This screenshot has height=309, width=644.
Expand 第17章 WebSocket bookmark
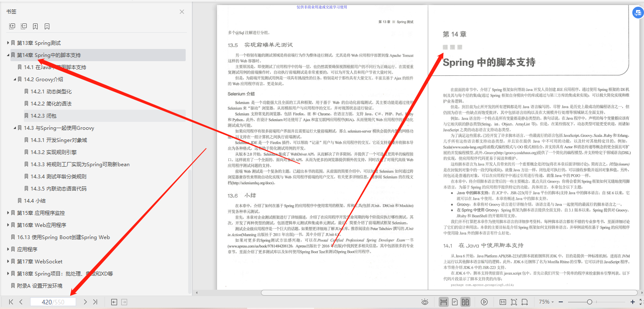(x=8, y=262)
